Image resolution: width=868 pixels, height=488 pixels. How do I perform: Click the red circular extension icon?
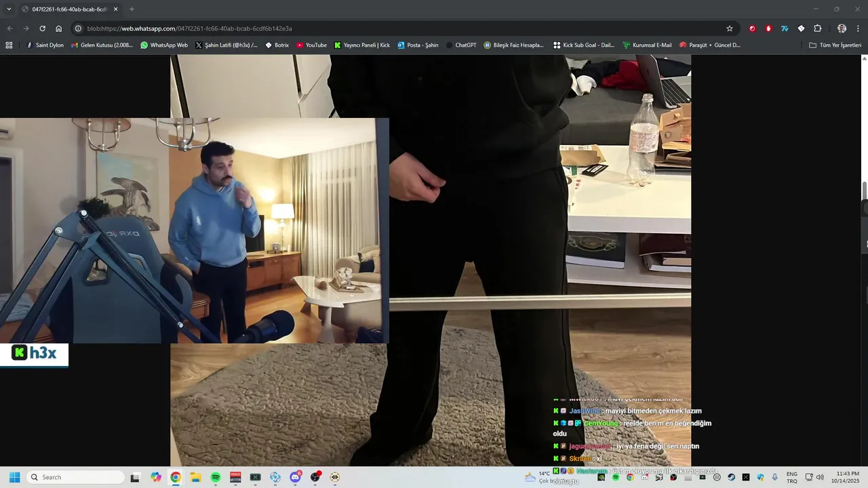pos(752,28)
